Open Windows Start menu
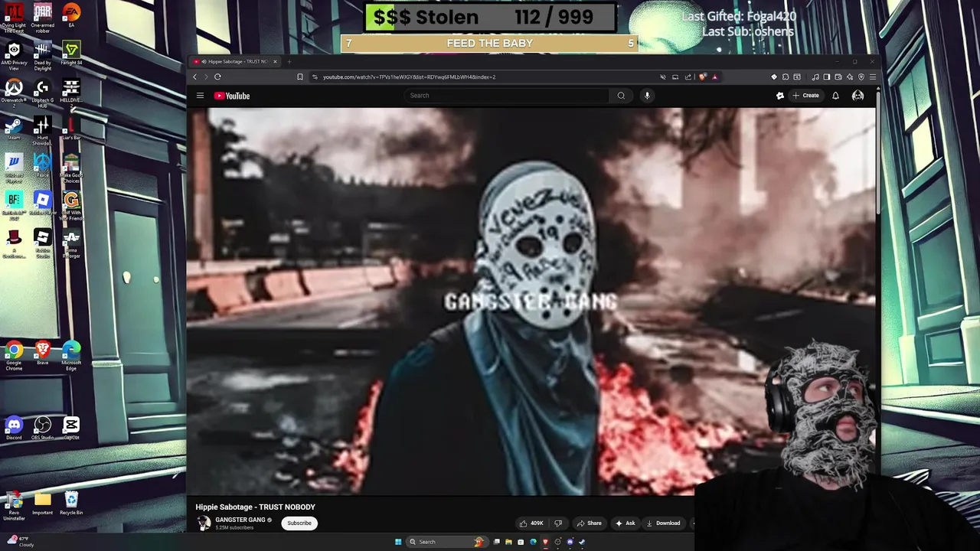This screenshot has height=551, width=980. point(398,542)
